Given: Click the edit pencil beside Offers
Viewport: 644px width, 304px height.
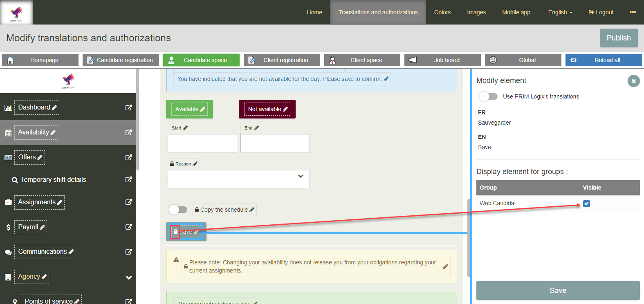Looking at the screenshot, I should point(40,157).
